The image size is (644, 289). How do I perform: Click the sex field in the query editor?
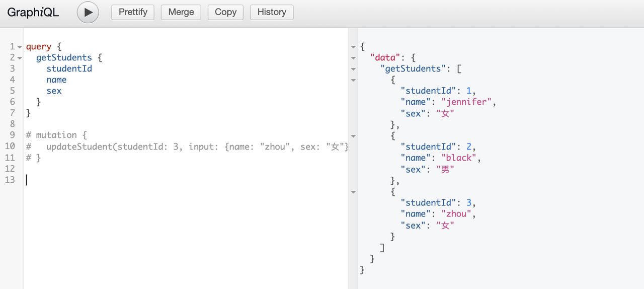[54, 91]
